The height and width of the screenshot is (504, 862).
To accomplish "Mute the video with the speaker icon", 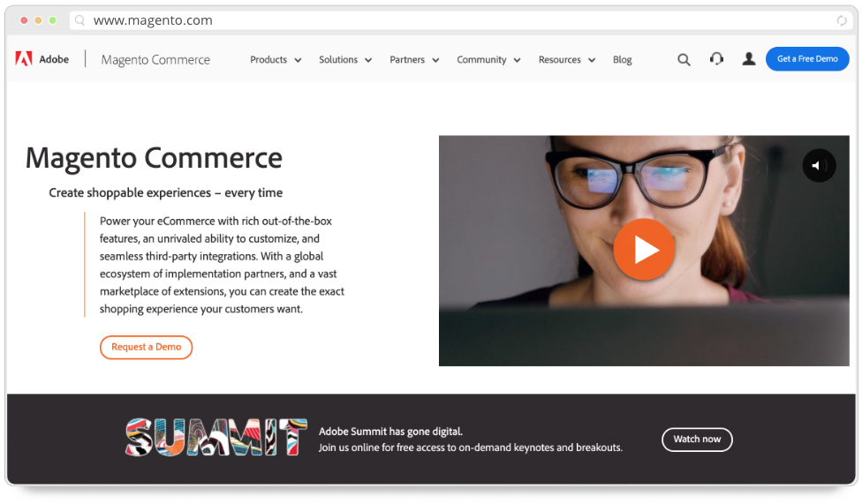I will coord(819,165).
